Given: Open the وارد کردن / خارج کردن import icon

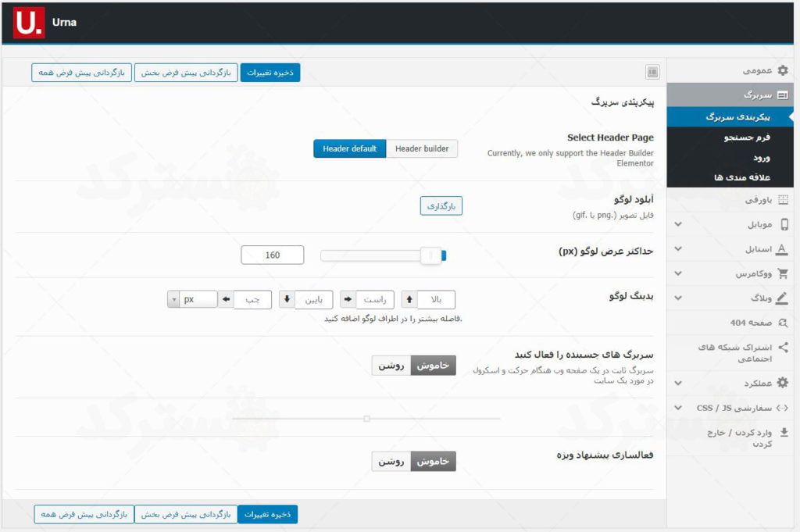Looking at the screenshot, I should [784, 430].
